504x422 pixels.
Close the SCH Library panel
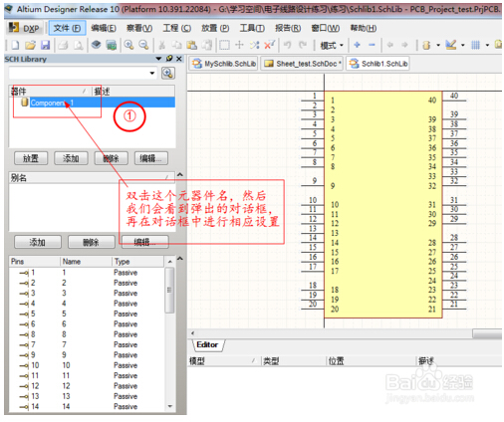tap(179, 59)
